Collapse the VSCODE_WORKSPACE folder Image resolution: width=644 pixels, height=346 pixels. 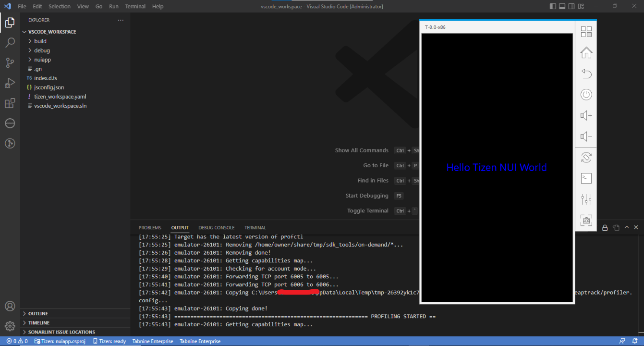tap(24, 32)
